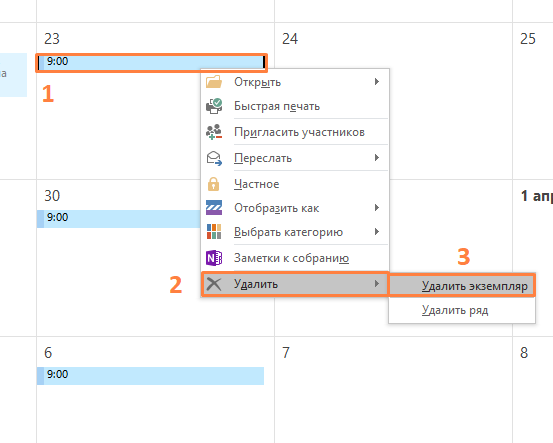Expand the Открыть submenu arrow
Viewport: 553px width, 443px height.
[377, 81]
